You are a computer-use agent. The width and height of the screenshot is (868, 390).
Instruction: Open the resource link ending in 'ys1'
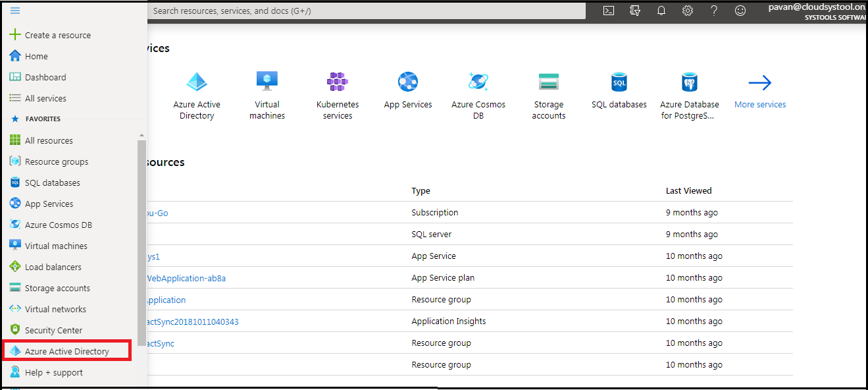(x=153, y=256)
